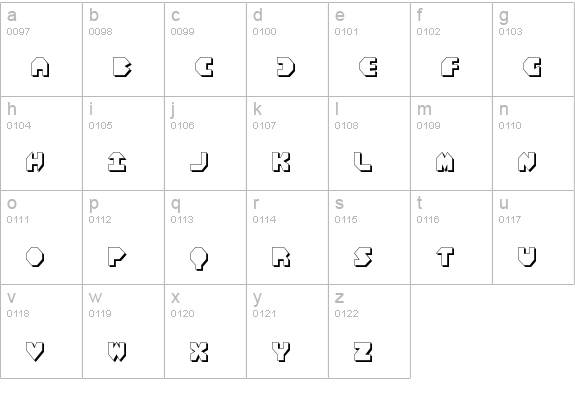Image resolution: width=575 pixels, height=414 pixels.
Task: Select the M glyph in cell 0109
Action: [445, 162]
